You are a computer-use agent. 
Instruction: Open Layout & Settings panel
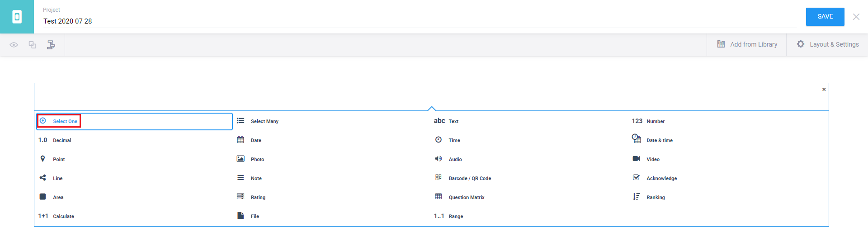tap(828, 44)
